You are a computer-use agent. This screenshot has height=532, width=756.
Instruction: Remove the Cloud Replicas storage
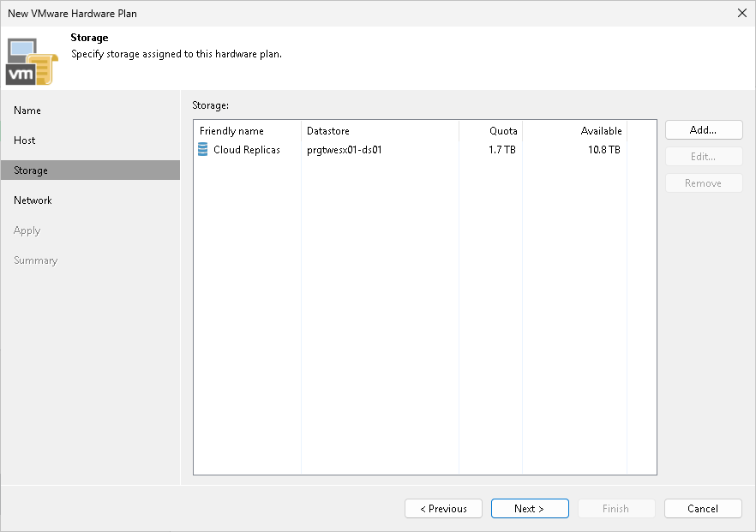pos(703,182)
